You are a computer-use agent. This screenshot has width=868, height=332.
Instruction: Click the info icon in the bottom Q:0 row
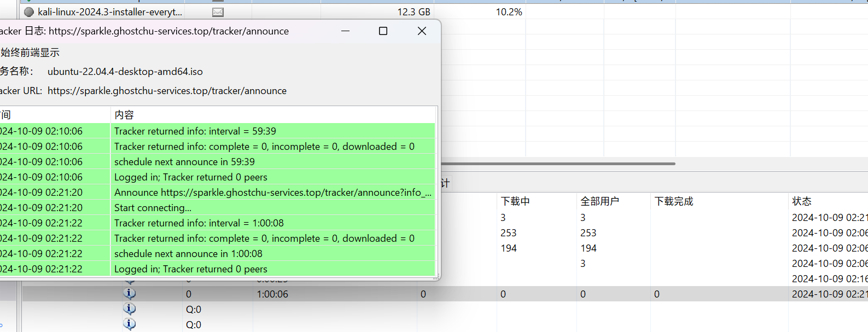(x=130, y=324)
